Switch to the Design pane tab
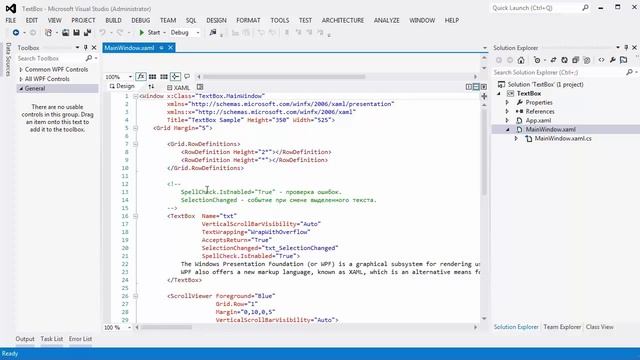The width and height of the screenshot is (640, 360). [122, 86]
